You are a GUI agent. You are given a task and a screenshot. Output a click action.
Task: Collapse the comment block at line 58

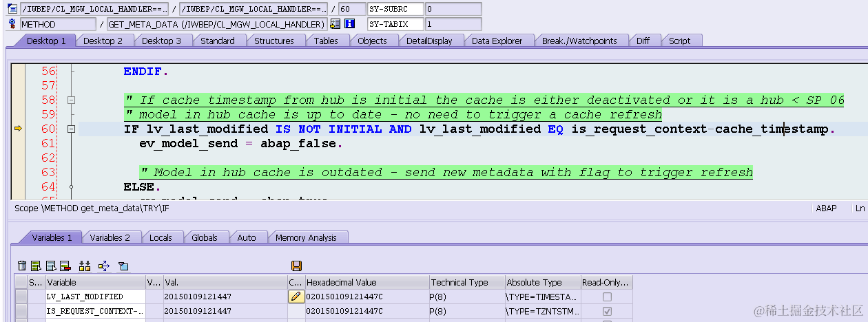coord(70,100)
